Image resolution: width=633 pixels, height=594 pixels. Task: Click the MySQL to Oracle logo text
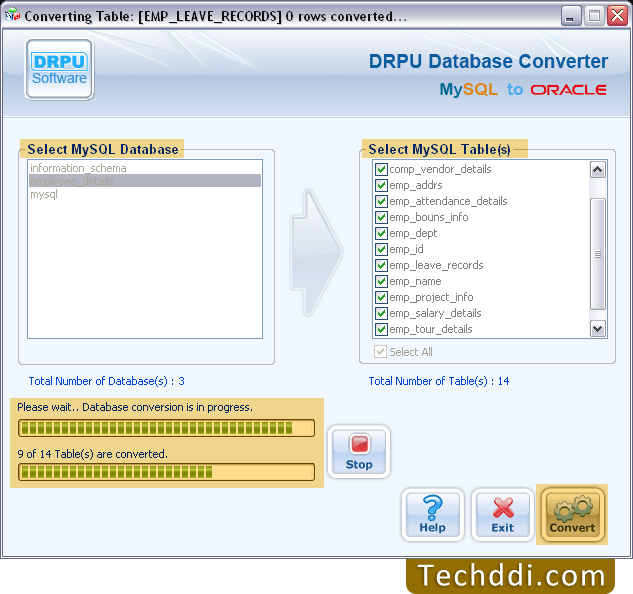tap(523, 90)
